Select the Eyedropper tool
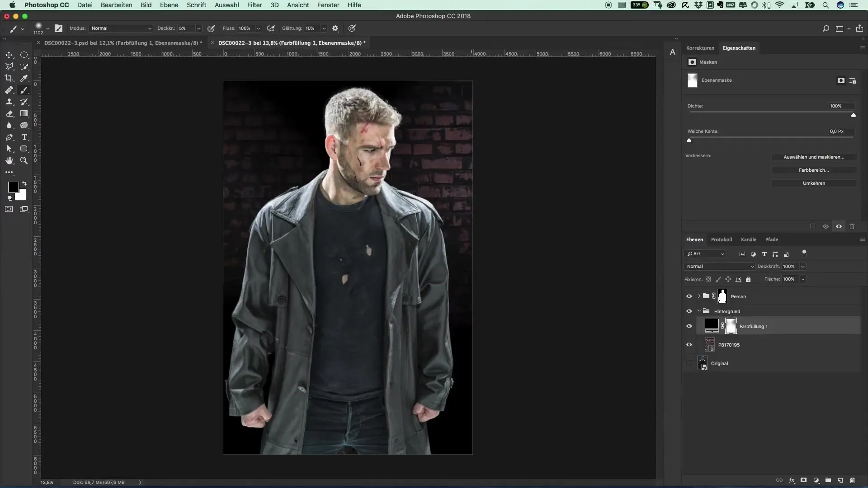The height and width of the screenshot is (488, 868). tap(24, 78)
